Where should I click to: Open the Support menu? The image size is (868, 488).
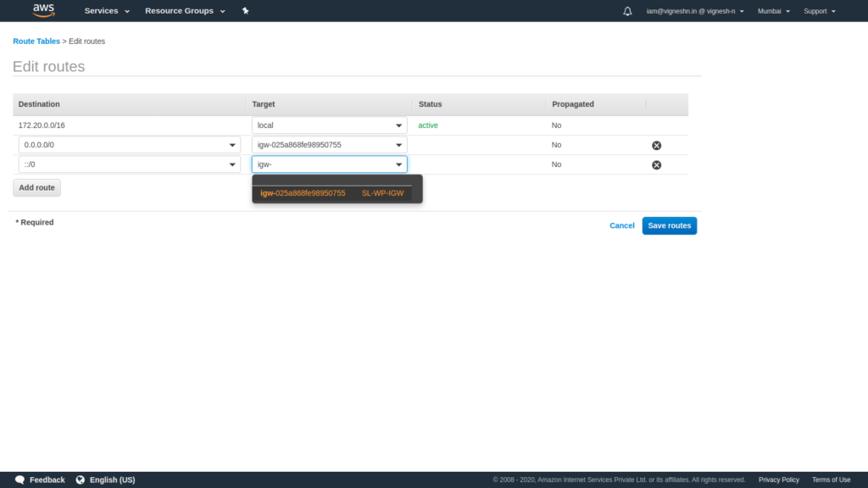[x=820, y=11]
